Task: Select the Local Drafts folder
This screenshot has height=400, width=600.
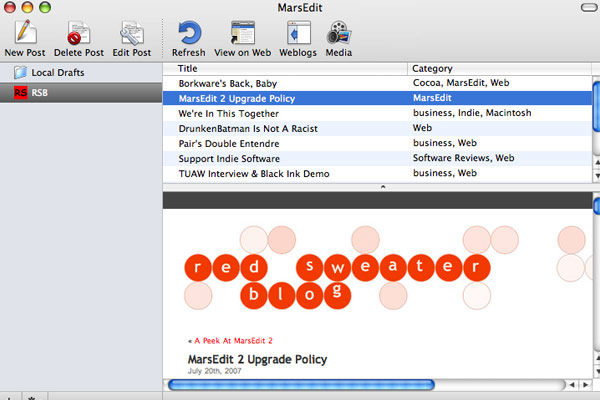Action: click(x=81, y=72)
